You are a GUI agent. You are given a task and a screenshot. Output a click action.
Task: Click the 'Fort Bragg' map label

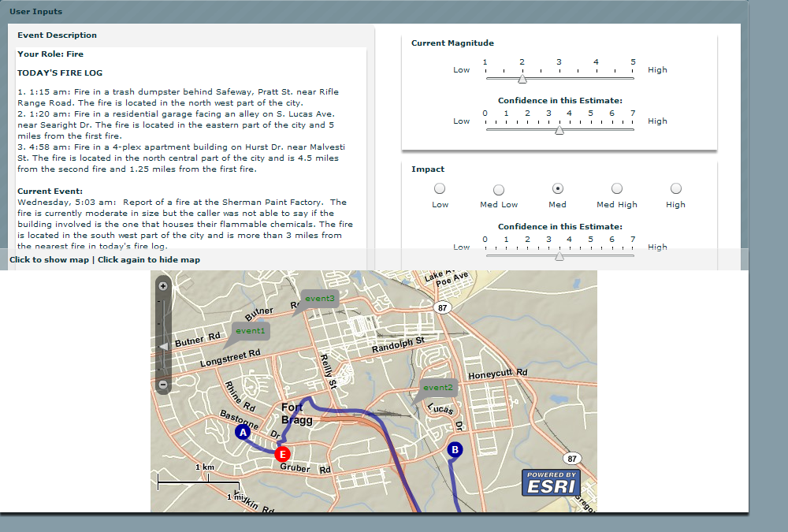pyautogui.click(x=297, y=413)
